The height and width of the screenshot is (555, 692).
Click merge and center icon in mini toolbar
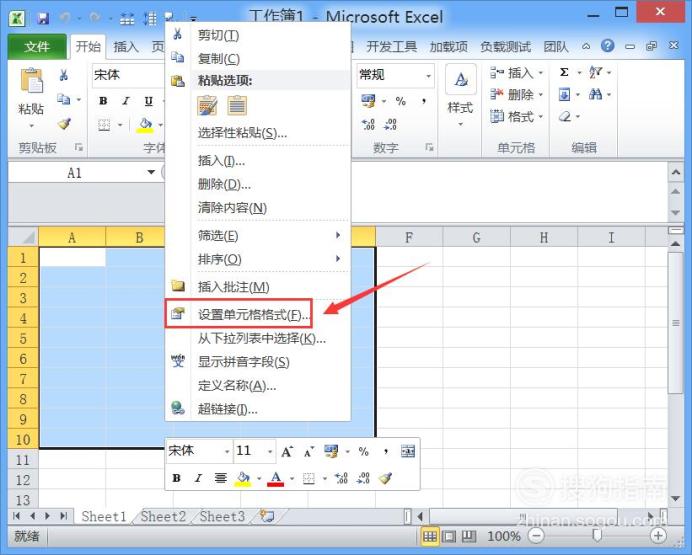[408, 451]
